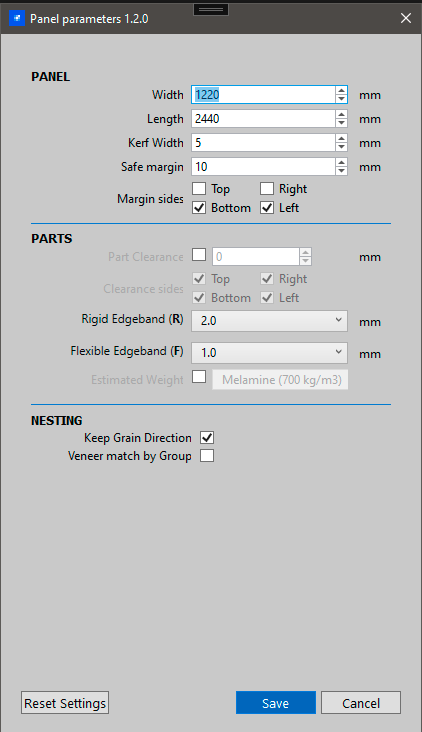Click the Reset Settings button
The width and height of the screenshot is (422, 732).
click(x=65, y=703)
